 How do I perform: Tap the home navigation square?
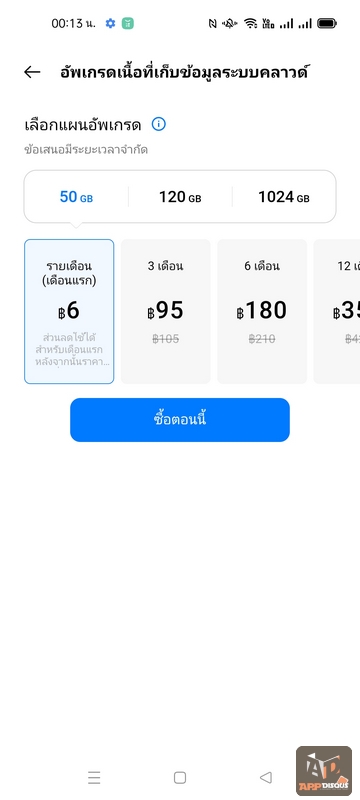[179, 778]
